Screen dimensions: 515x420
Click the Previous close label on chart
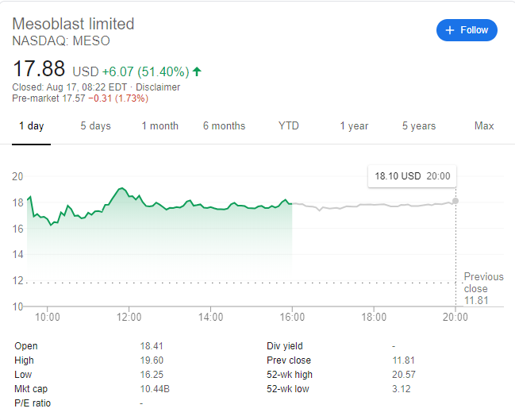483,282
